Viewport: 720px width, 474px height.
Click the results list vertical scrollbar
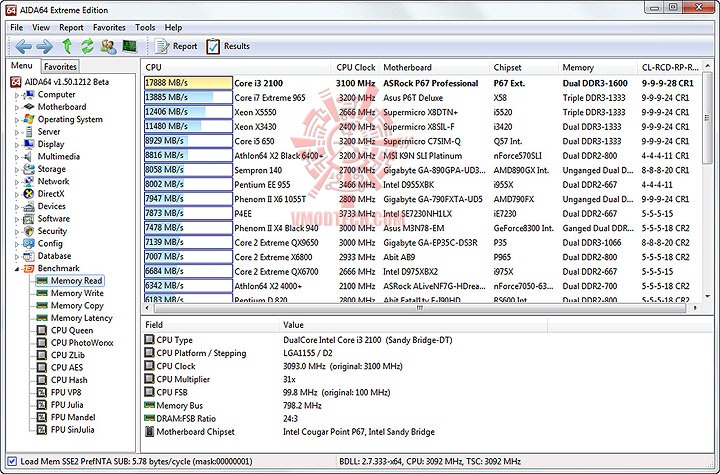708,118
